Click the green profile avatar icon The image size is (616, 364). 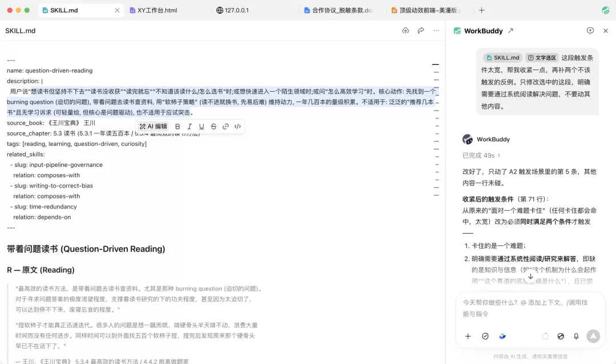(x=605, y=10)
